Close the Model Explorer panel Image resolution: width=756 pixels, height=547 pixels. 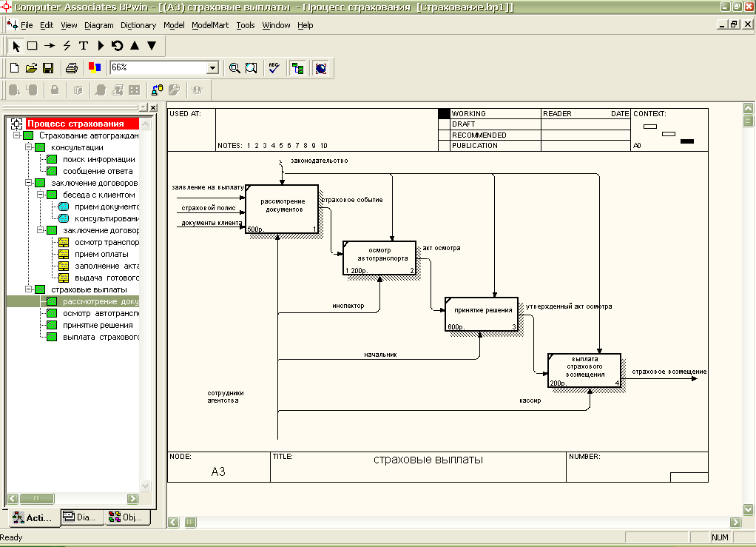(x=153, y=107)
